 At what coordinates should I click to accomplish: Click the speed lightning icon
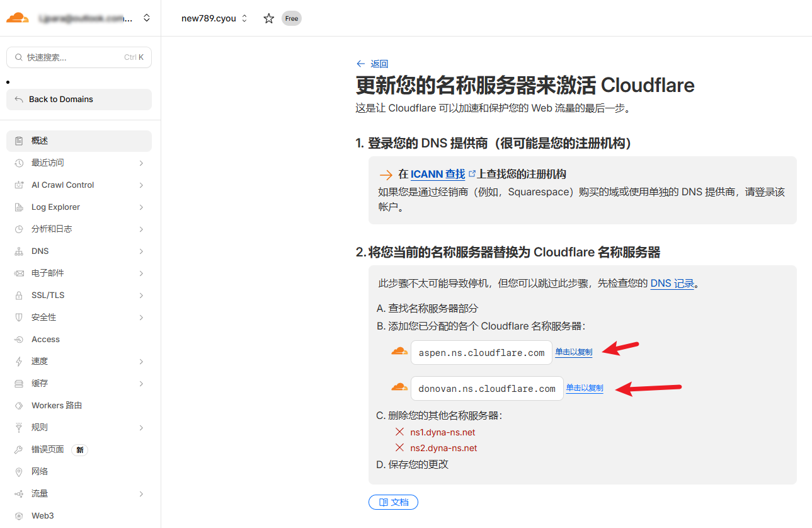[19, 362]
